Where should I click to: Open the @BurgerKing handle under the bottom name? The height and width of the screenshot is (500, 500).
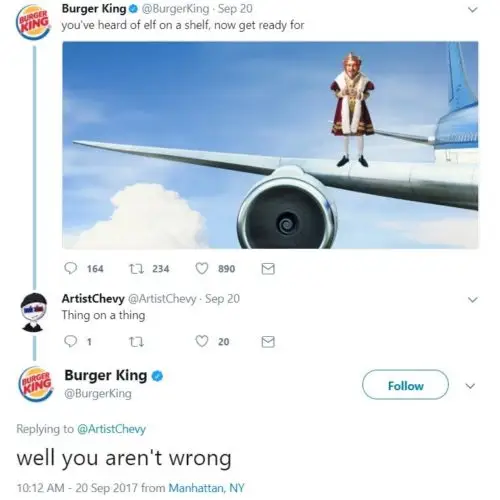[98, 394]
